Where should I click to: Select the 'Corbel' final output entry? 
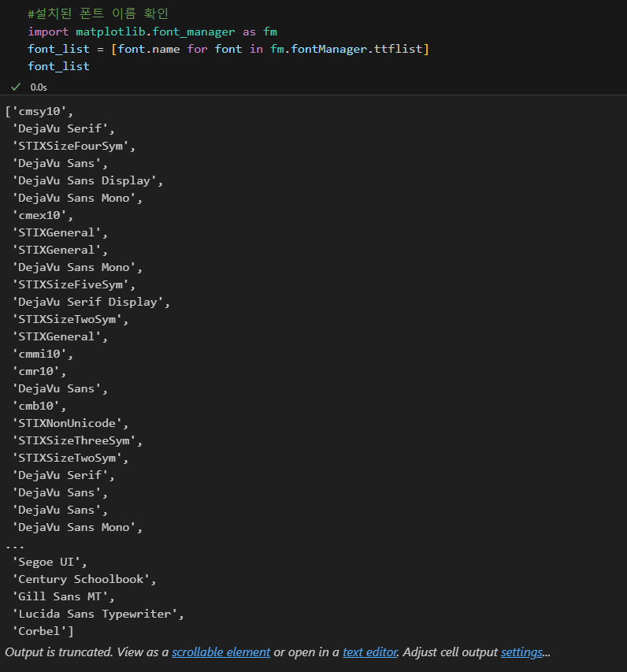[43, 631]
